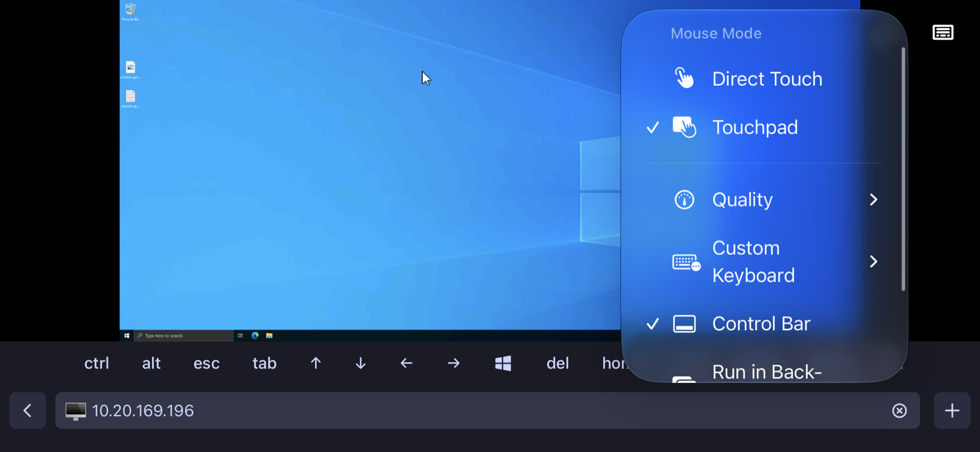Open File Explorer from the remote taskbar

(x=269, y=336)
